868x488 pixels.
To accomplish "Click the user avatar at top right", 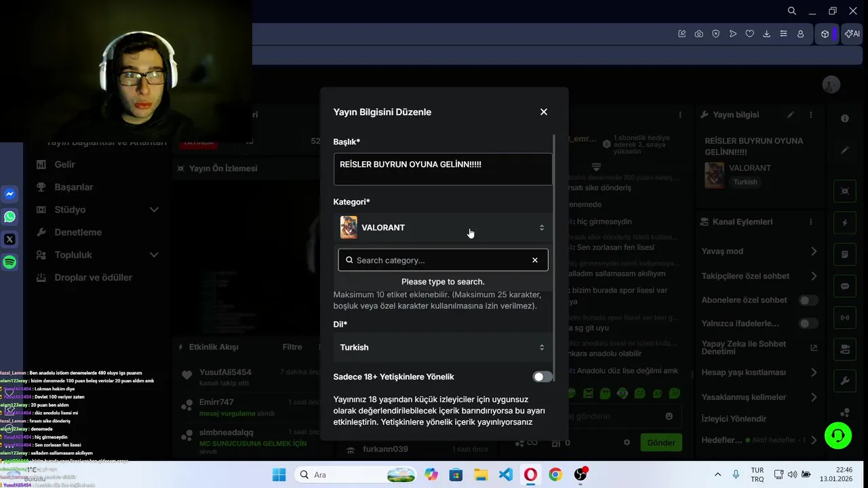I will 831,85.
